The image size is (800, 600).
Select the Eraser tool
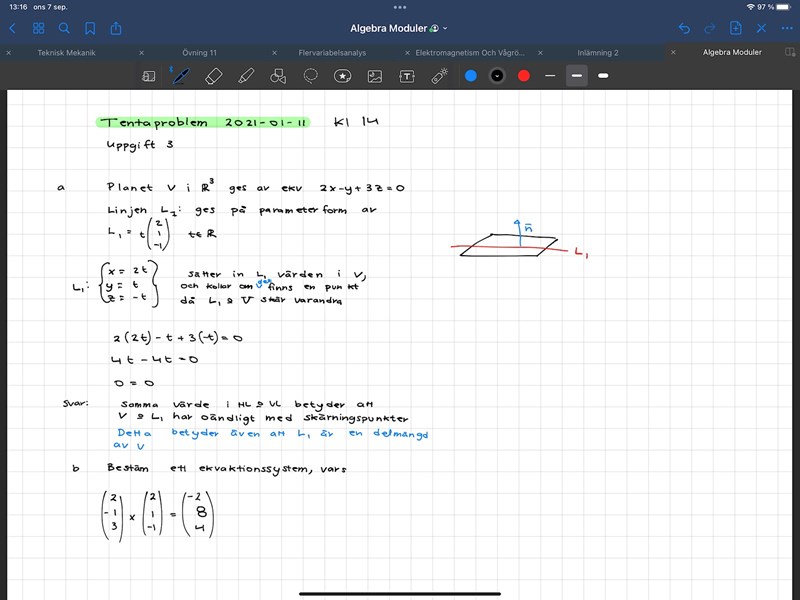[x=213, y=75]
